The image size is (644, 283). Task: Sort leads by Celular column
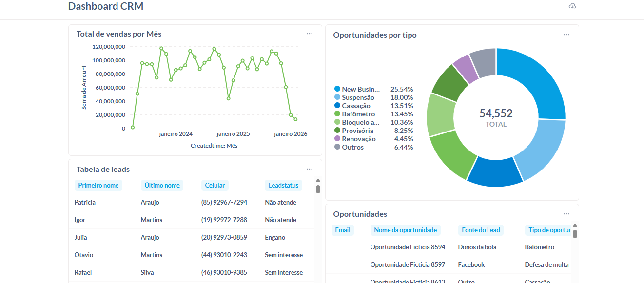[x=215, y=185]
